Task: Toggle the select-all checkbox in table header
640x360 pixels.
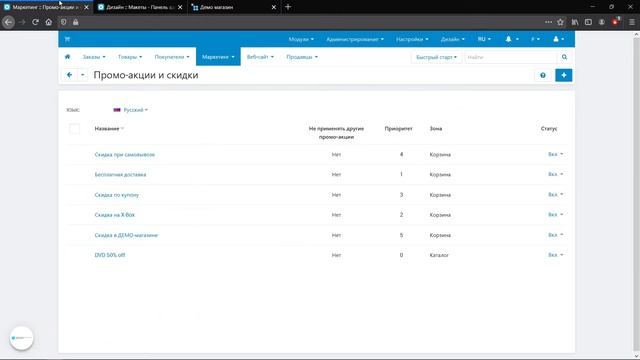Action: point(74,129)
